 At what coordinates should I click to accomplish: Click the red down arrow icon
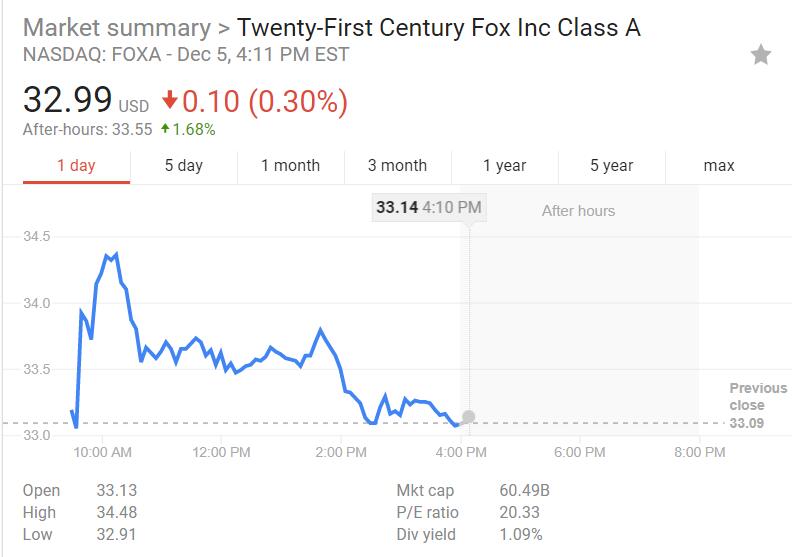point(169,101)
